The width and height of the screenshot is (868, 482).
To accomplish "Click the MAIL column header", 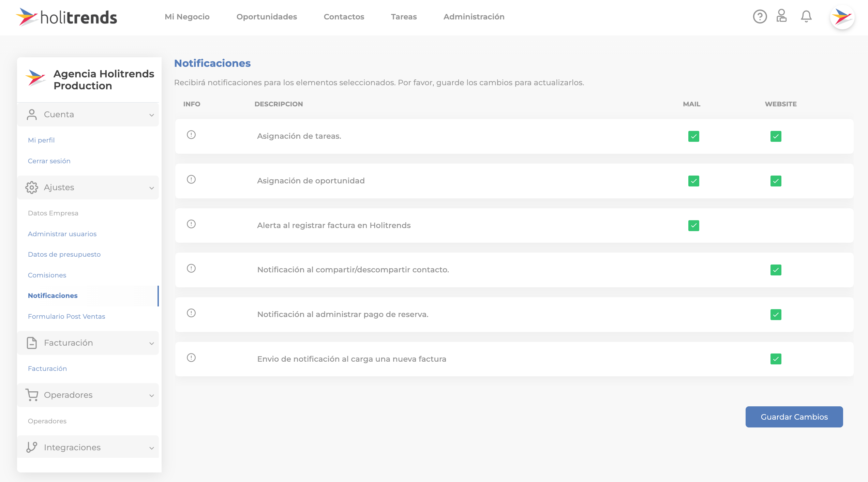I will 692,104.
